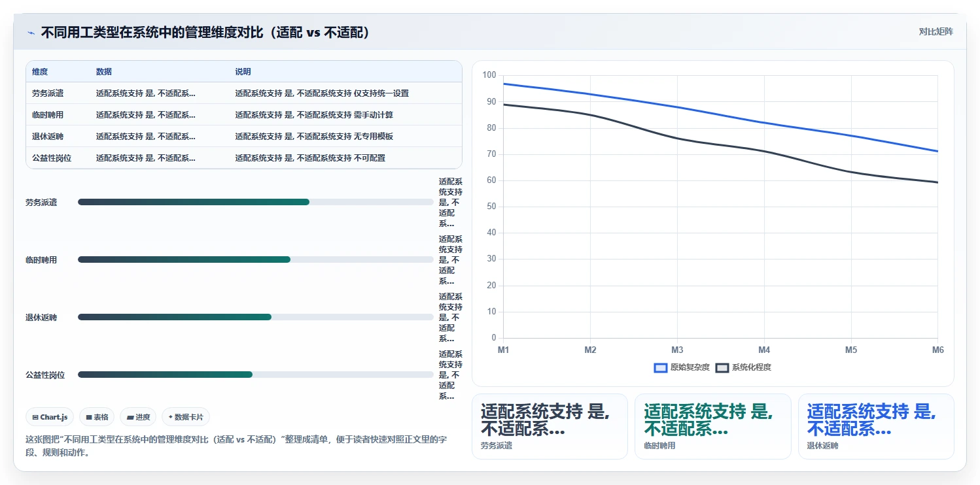Image resolution: width=980 pixels, height=485 pixels.
Task: Click the panel title 不同用工类型在系统中的管理维度对比
Action: (x=206, y=32)
